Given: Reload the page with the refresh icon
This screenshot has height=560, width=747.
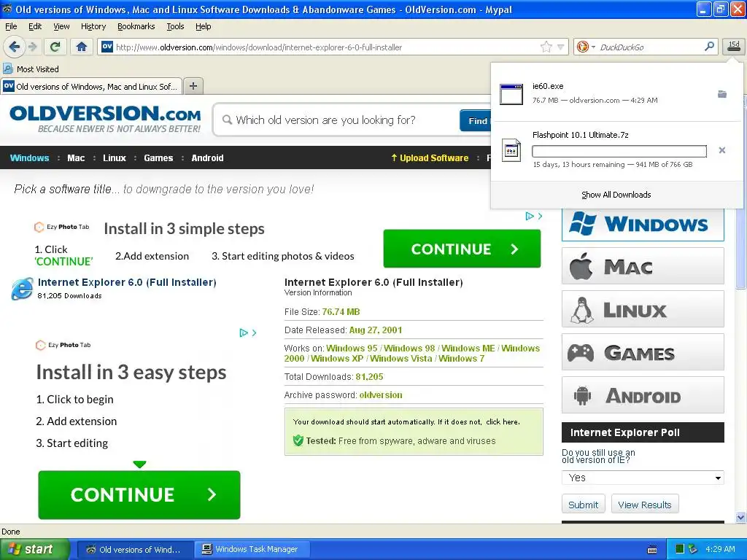Looking at the screenshot, I should (55, 47).
